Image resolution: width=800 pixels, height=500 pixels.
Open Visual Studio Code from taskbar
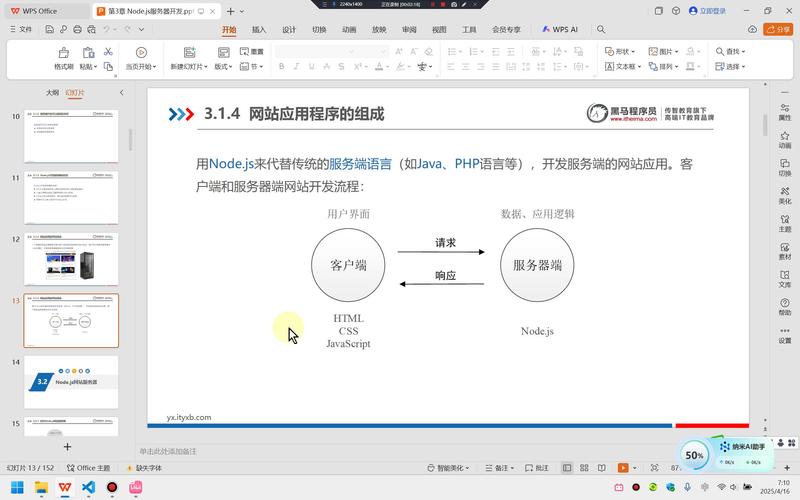pos(88,487)
